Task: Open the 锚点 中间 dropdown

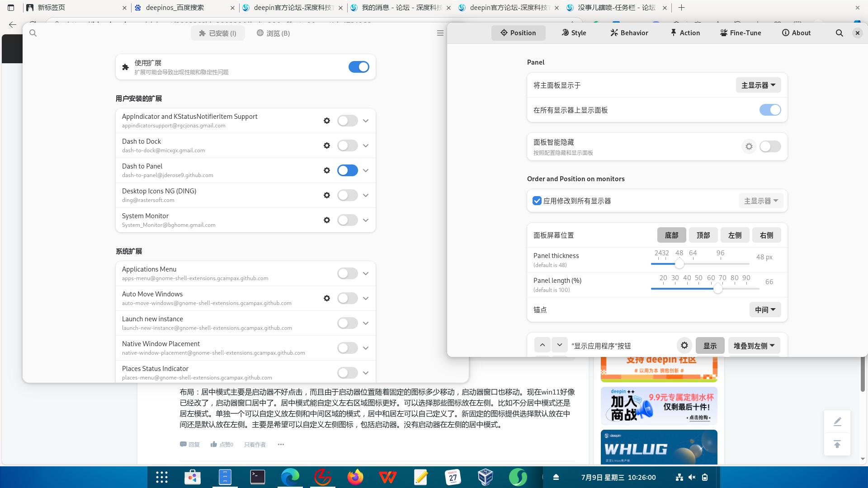Action: (765, 310)
